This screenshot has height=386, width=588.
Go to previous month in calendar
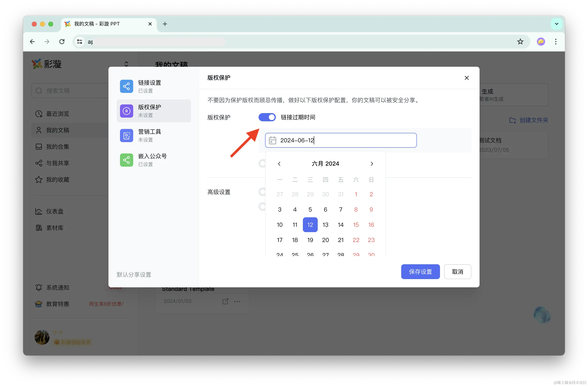coord(279,164)
